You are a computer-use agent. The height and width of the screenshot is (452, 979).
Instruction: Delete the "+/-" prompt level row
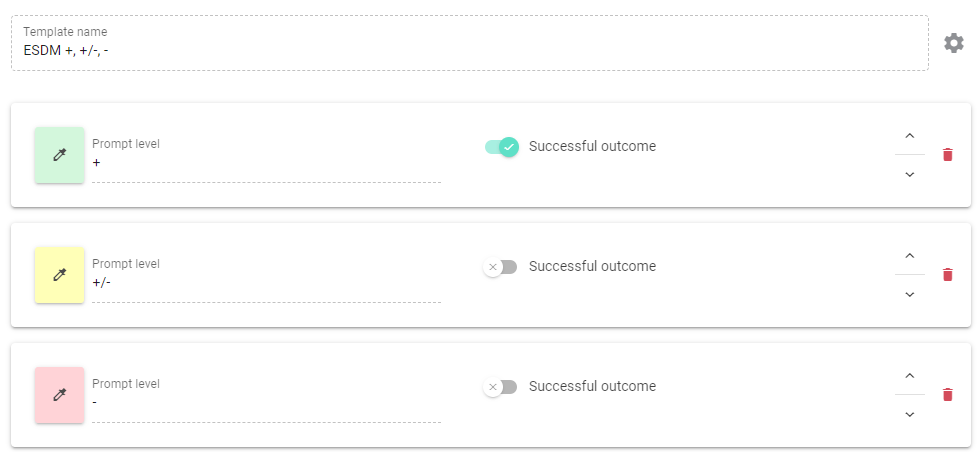(x=947, y=274)
